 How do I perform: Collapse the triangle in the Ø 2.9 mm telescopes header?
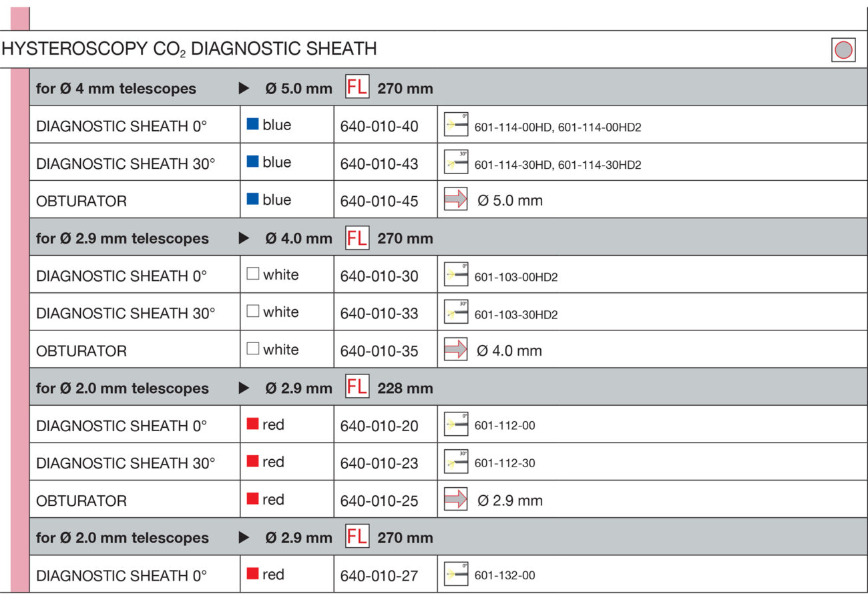[244, 238]
